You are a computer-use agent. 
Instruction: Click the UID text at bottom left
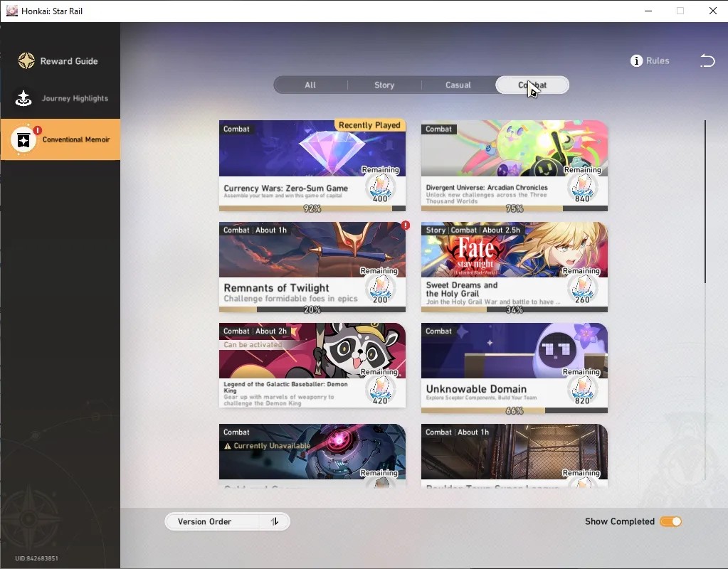click(36, 558)
